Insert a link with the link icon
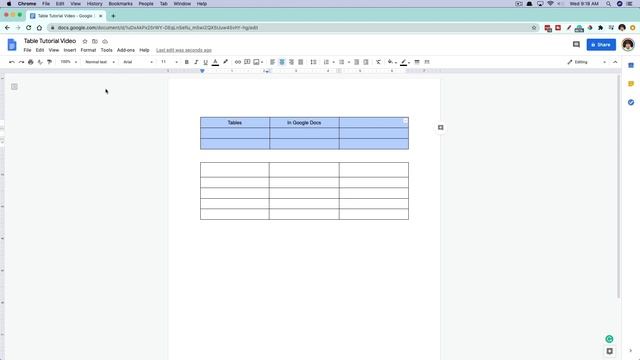This screenshot has height=360, width=640. 238,62
